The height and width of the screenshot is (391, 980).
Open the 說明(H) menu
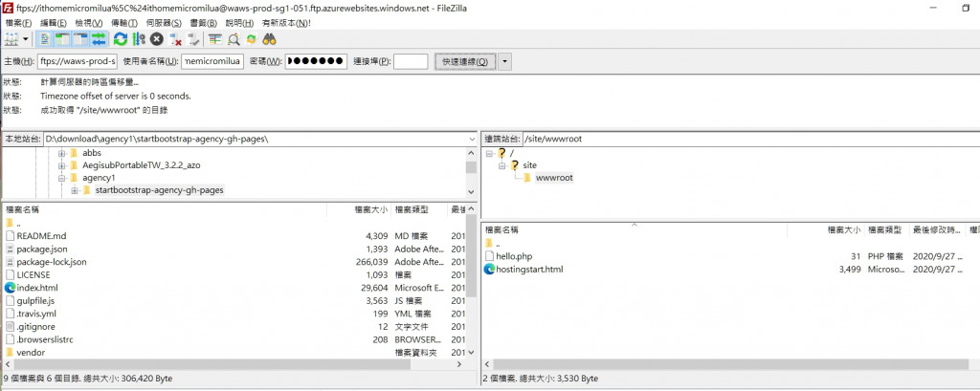239,23
